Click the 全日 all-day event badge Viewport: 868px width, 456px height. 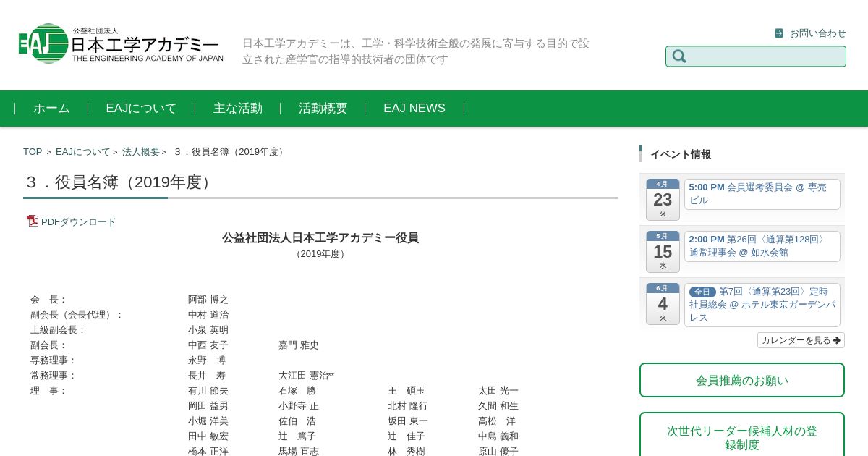click(702, 292)
